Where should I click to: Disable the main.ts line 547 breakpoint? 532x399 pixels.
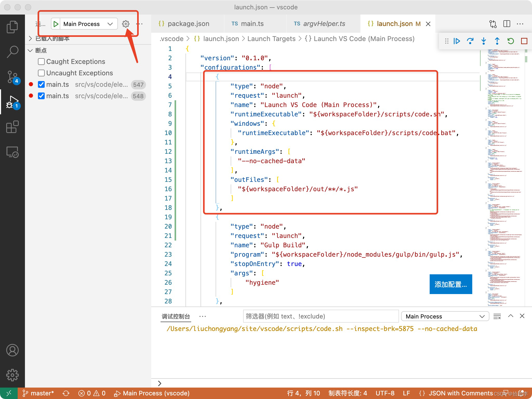[41, 84]
